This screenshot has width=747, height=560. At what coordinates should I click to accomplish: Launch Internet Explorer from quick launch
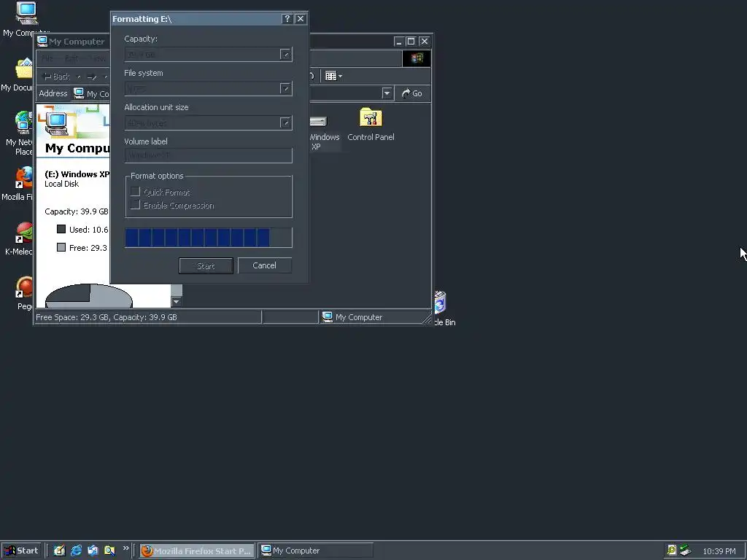pyautogui.click(x=76, y=551)
